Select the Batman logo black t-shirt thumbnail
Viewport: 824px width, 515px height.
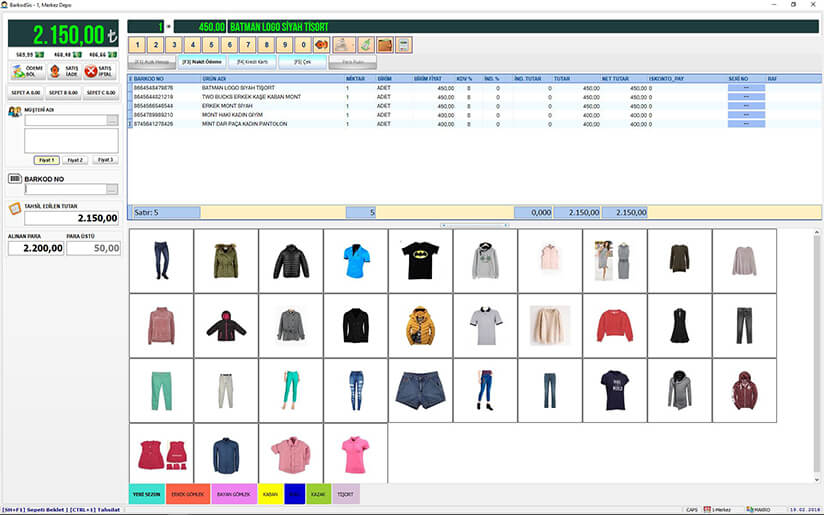[420, 261]
